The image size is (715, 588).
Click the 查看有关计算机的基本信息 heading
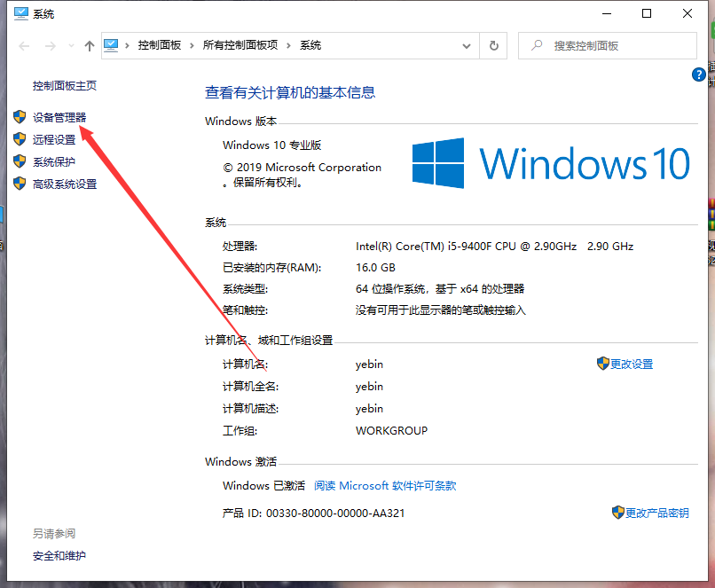point(290,92)
